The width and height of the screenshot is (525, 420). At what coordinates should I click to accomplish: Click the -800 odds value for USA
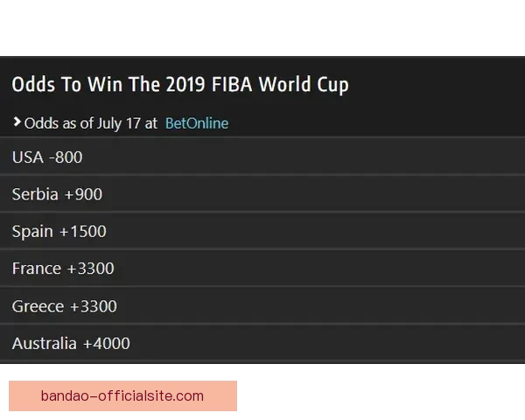pyautogui.click(x=66, y=157)
